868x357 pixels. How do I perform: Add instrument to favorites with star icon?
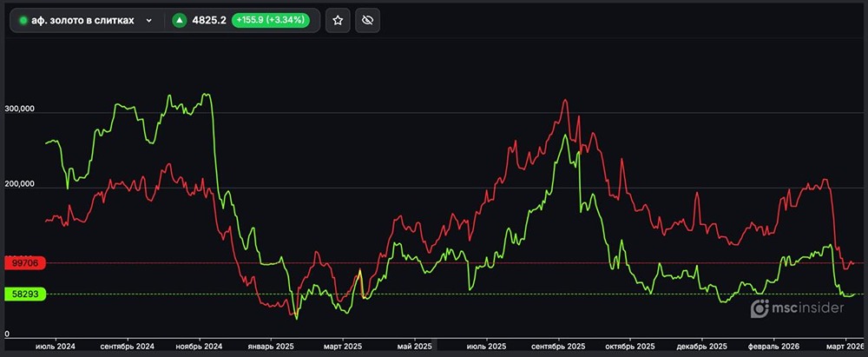[x=338, y=20]
